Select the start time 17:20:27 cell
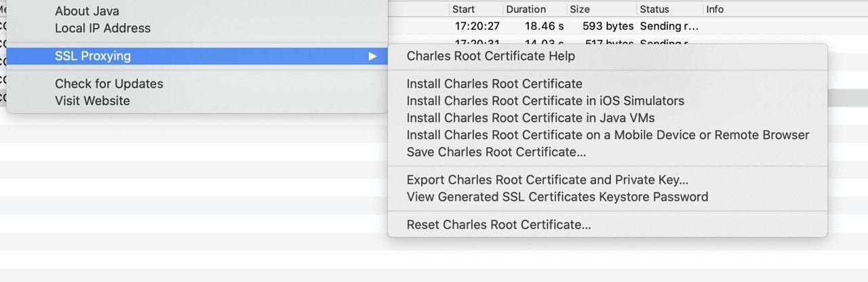This screenshot has height=282, width=868. pos(477,26)
